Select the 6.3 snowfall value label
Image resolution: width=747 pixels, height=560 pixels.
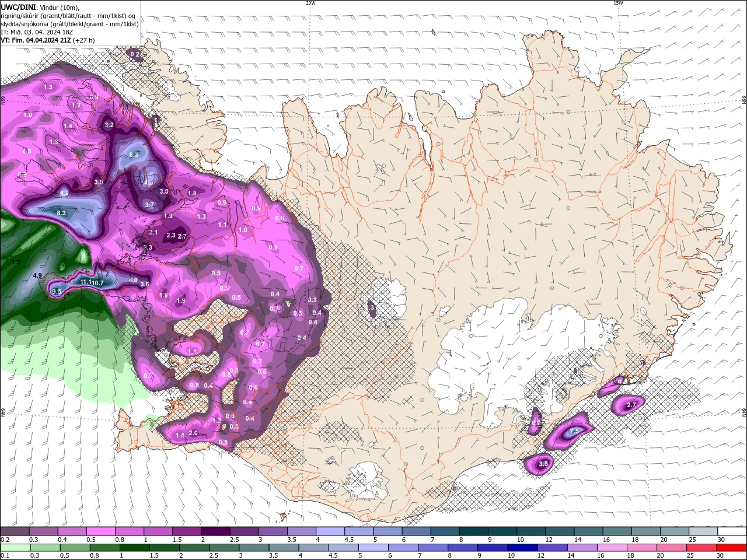134,155
